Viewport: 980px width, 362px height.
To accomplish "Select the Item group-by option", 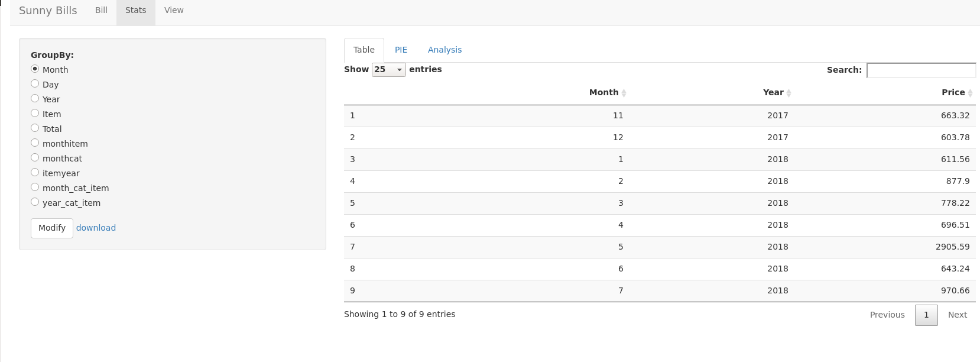I will [x=35, y=113].
